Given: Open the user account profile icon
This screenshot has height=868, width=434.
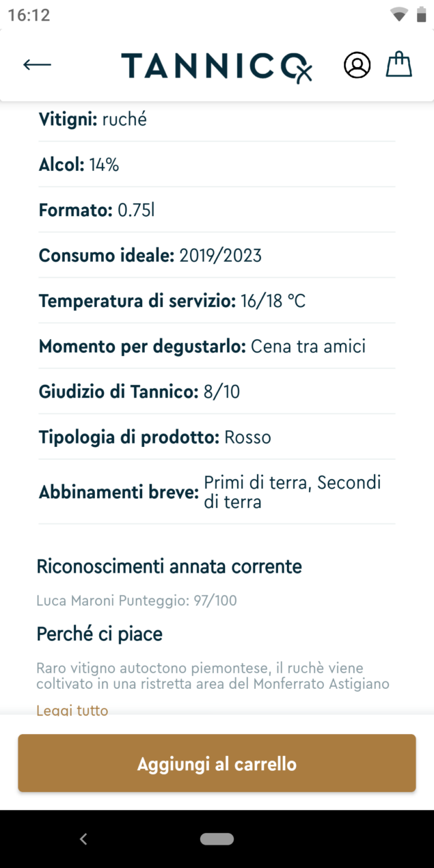Looking at the screenshot, I should [x=357, y=66].
